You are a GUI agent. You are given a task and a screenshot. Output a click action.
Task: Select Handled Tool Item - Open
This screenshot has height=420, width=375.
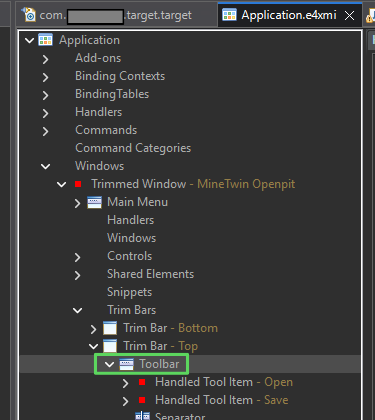[224, 382]
